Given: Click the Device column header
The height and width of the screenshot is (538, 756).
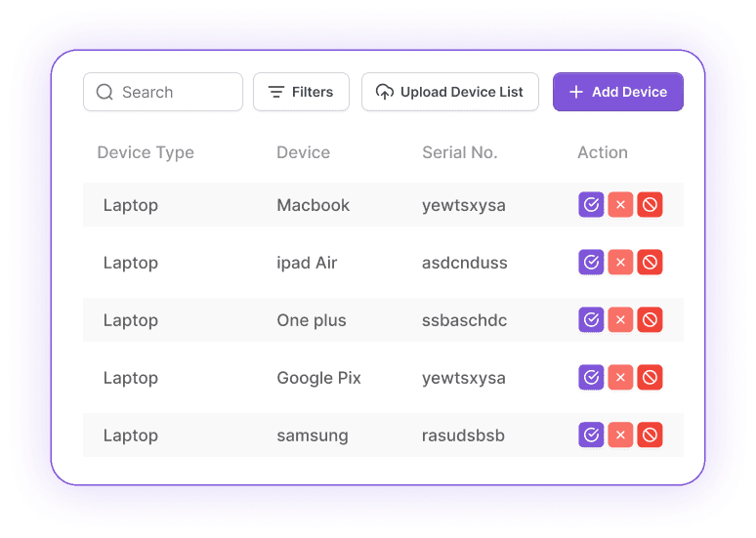Looking at the screenshot, I should [303, 152].
